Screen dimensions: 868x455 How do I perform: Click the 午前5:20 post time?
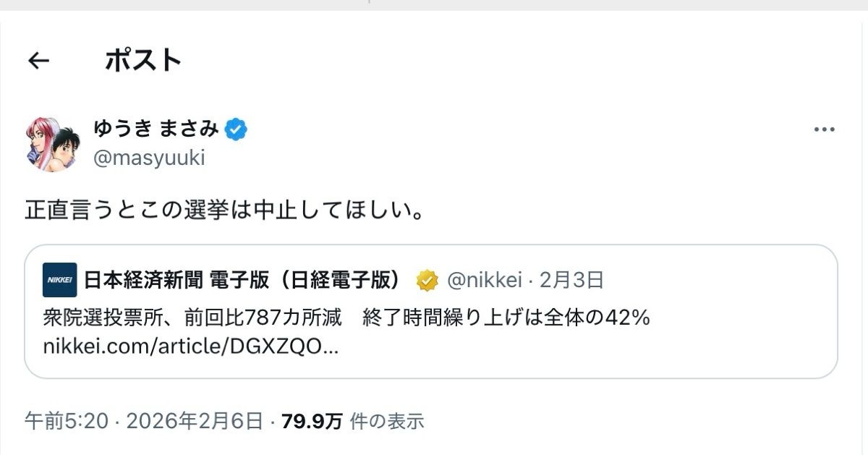pos(66,420)
